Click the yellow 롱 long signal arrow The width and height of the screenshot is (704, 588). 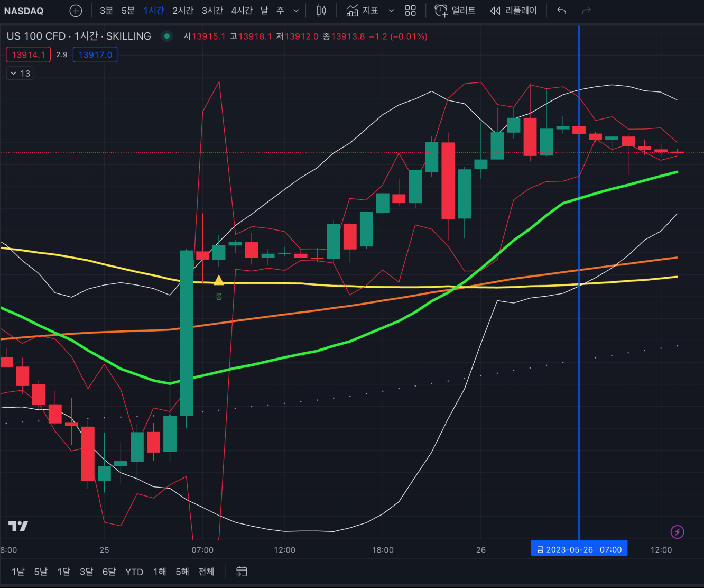(x=218, y=280)
